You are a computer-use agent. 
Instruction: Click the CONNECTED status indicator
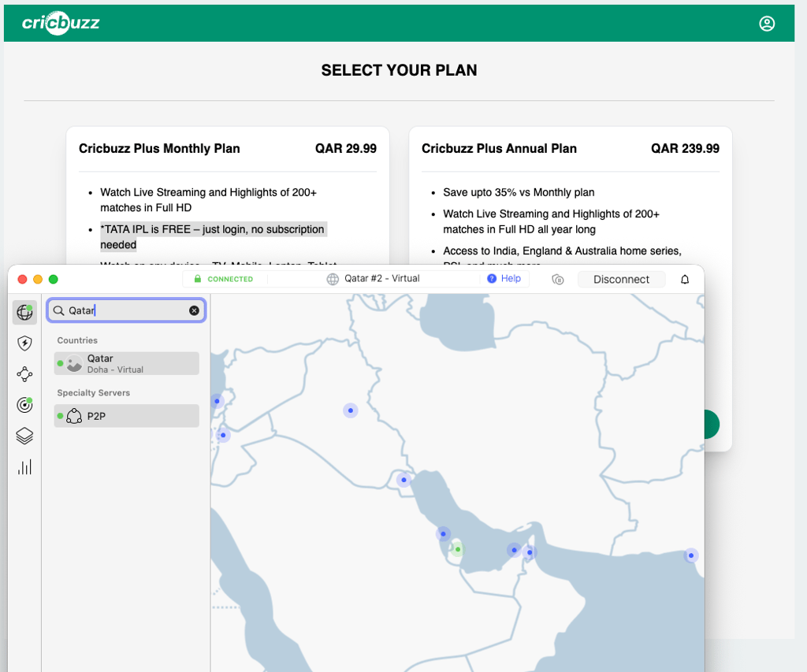[224, 279]
